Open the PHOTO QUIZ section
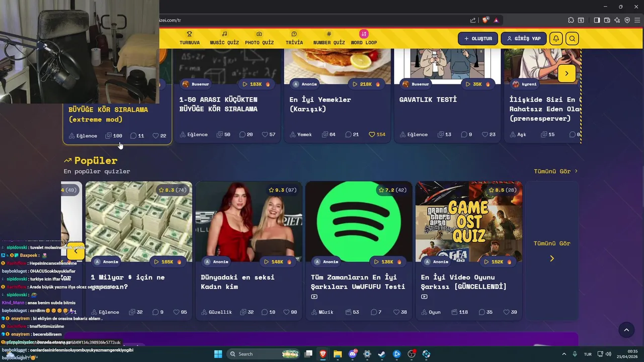644x362 pixels. (259, 38)
